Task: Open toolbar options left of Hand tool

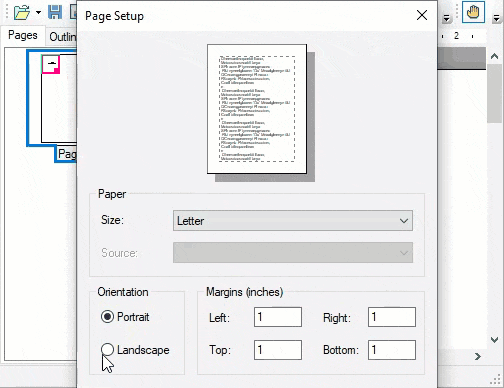Action: tap(446, 18)
